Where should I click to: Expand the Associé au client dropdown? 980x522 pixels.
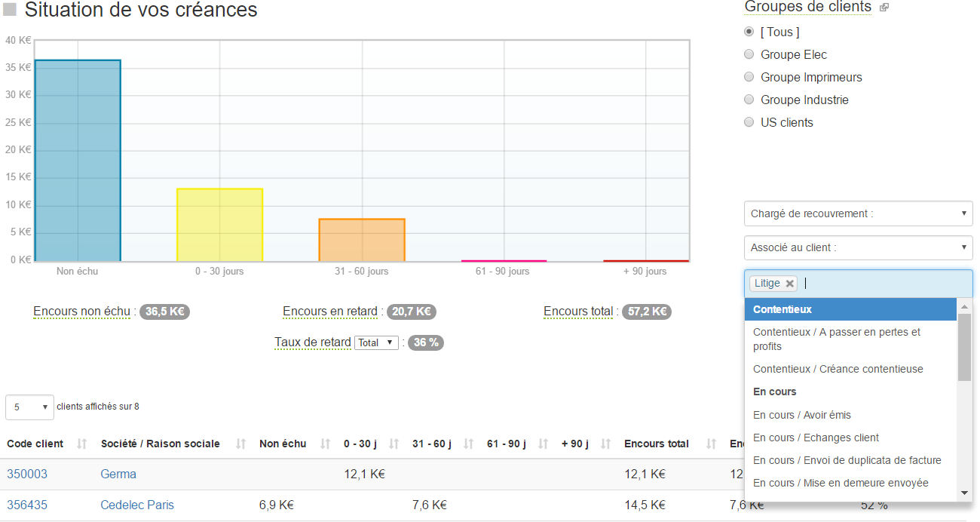[858, 247]
